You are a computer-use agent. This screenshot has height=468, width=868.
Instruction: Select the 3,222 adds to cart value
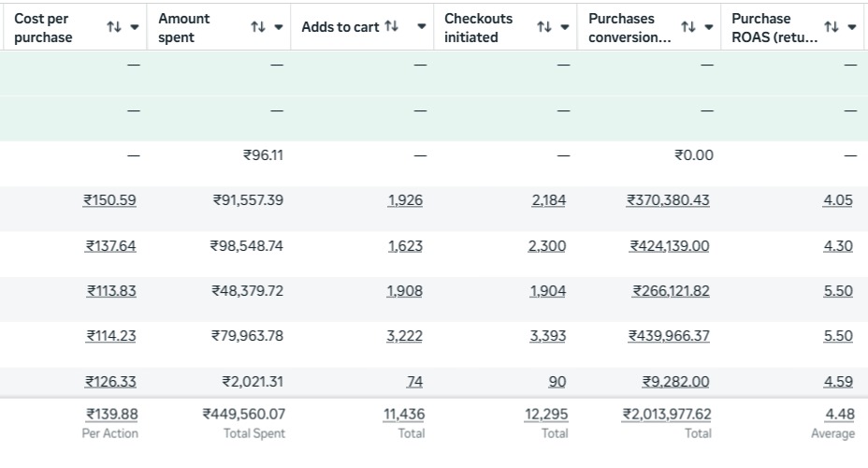[404, 336]
